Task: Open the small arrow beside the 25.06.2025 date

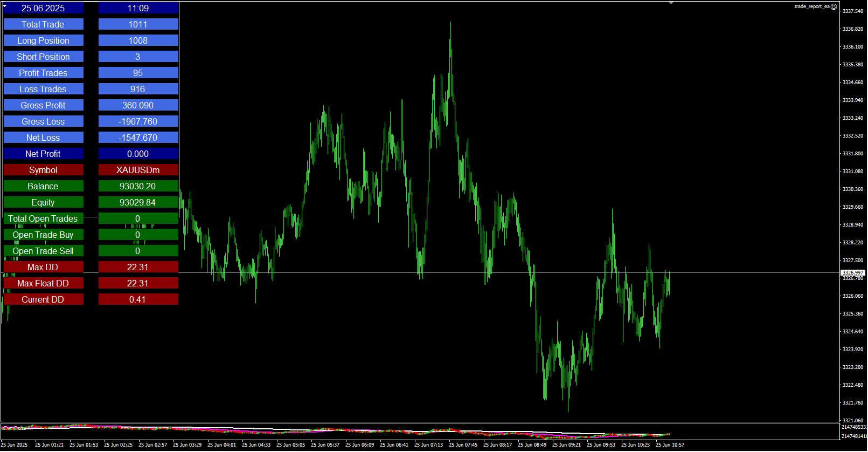Action: click(5, 5)
